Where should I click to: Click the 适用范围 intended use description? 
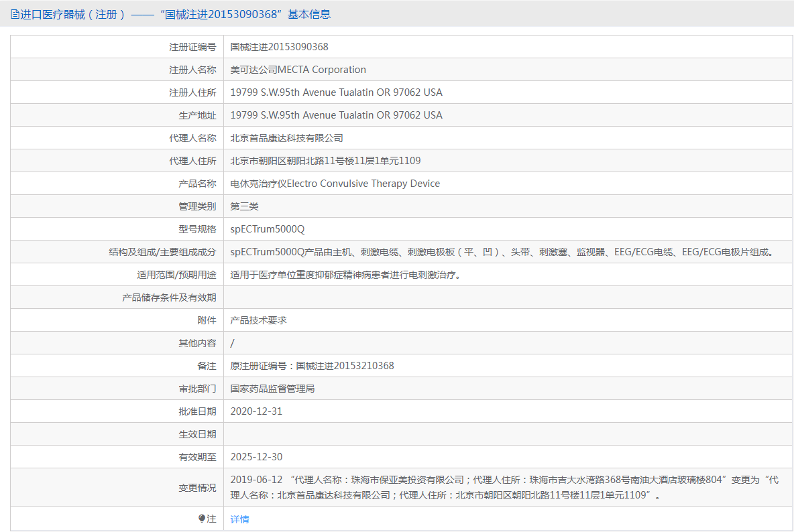pyautogui.click(x=345, y=275)
